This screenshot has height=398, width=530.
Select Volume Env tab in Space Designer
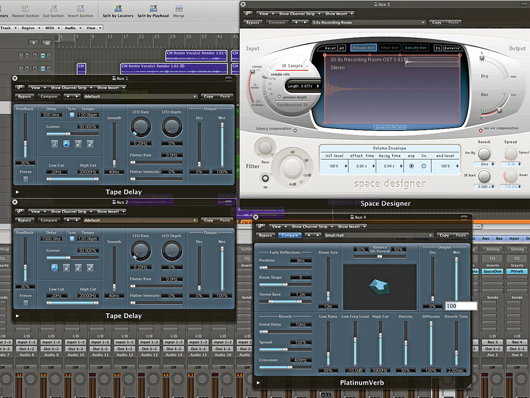363,48
